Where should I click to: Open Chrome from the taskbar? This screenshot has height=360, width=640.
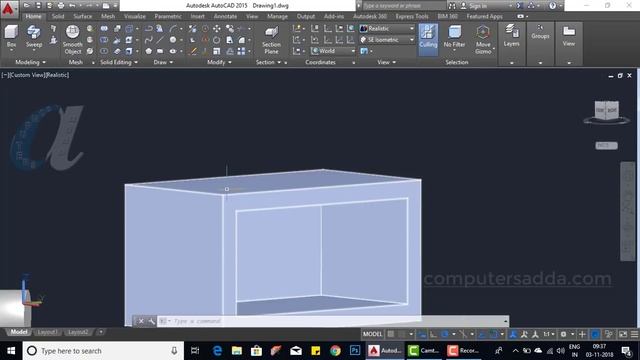tap(335, 351)
